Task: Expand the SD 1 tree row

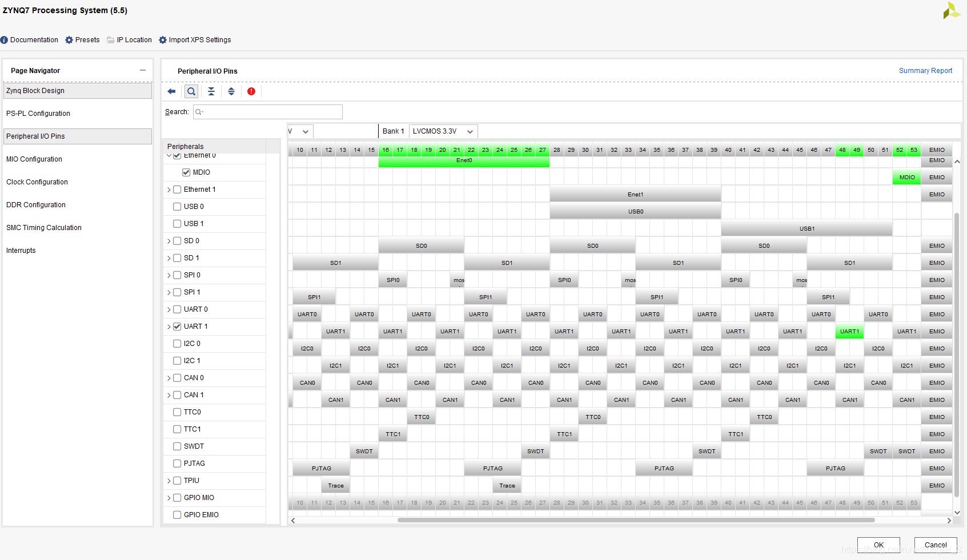Action: (x=168, y=258)
